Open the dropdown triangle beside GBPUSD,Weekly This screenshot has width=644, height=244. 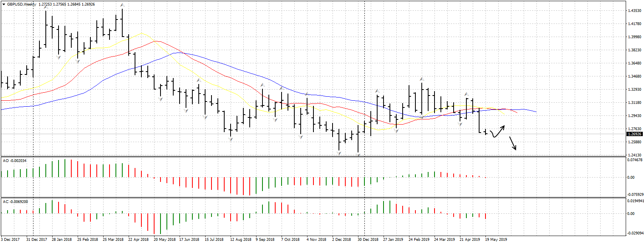tap(4, 4)
